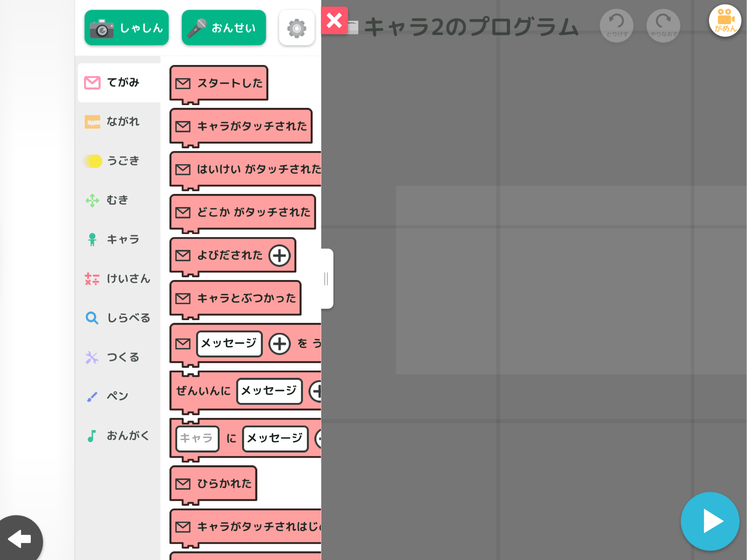Screen dimensions: 747x560
Task: Tap the しゃしん camera button
Action: [127, 28]
